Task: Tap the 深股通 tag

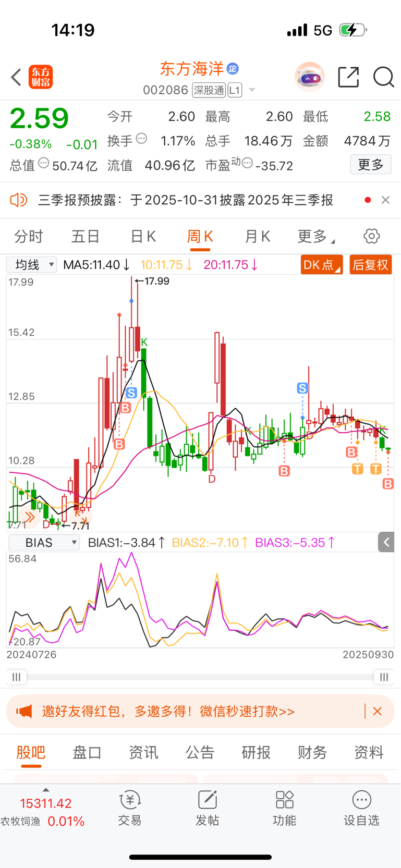Action: (x=209, y=90)
